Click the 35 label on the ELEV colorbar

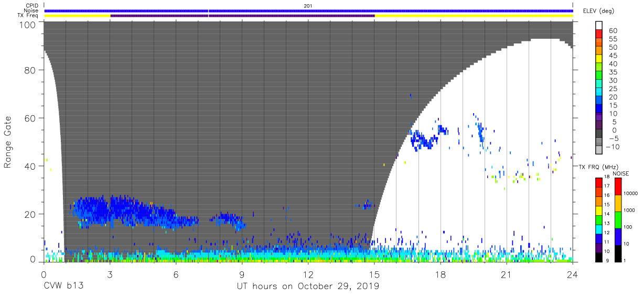pos(614,73)
